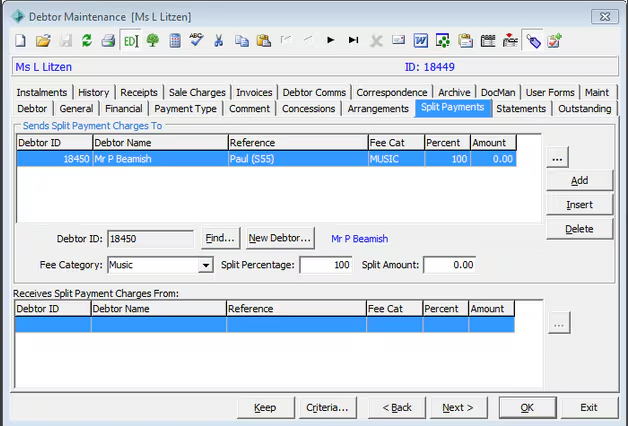Image resolution: width=628 pixels, height=426 pixels.
Task: Expand the Fee Category dropdown
Action: click(206, 266)
